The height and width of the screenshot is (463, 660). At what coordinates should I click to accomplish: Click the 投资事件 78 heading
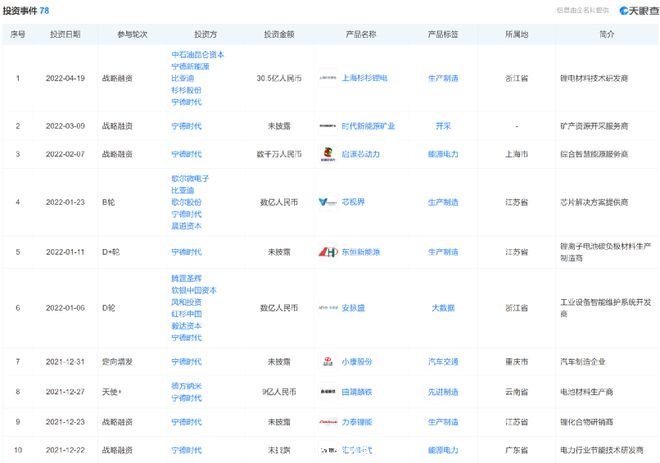26,11
